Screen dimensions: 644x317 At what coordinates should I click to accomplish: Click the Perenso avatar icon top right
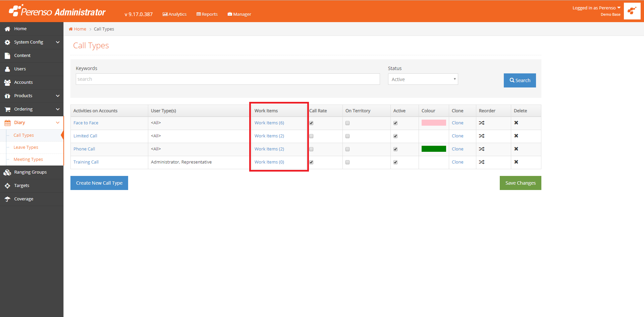click(x=632, y=11)
